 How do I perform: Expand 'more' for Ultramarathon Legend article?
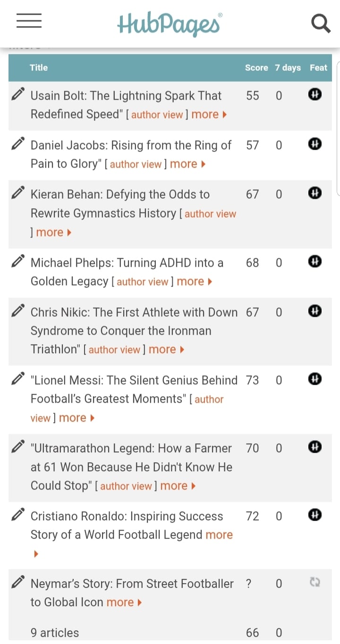pyautogui.click(x=178, y=486)
